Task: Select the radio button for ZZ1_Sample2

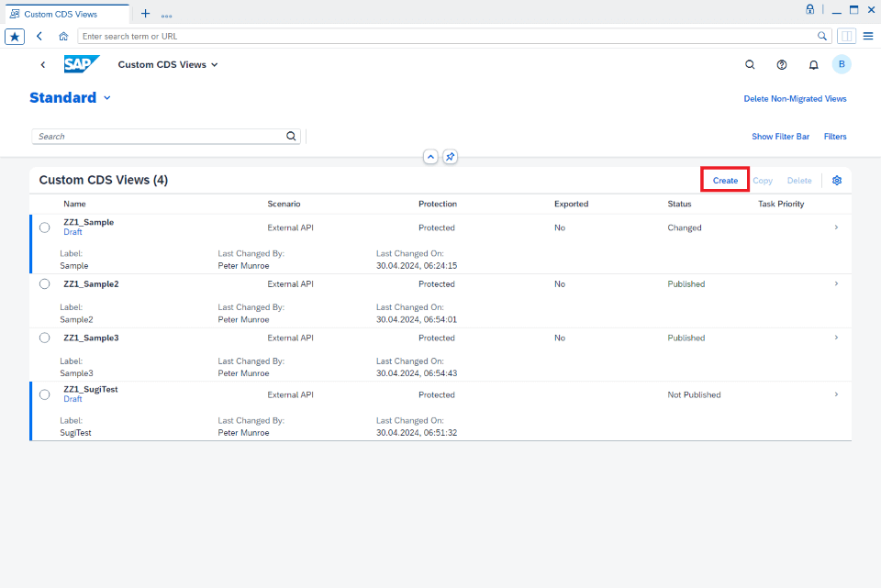Action: 44,283
